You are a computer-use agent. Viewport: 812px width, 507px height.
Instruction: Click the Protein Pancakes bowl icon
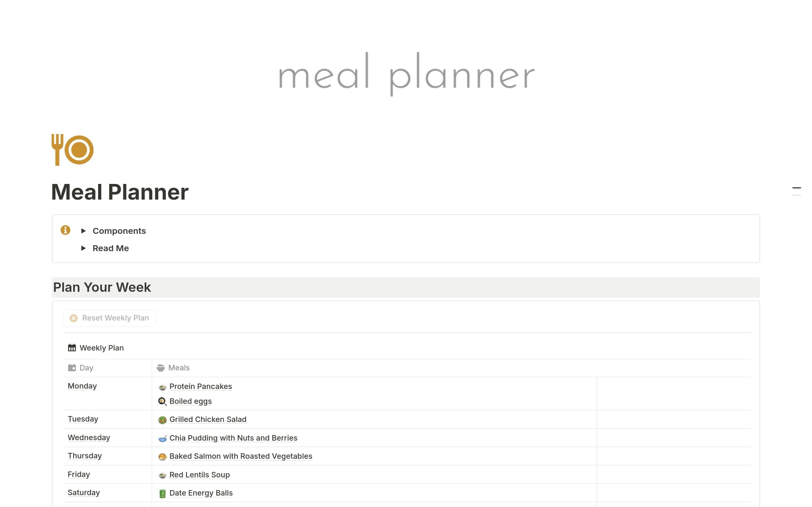[x=162, y=387]
